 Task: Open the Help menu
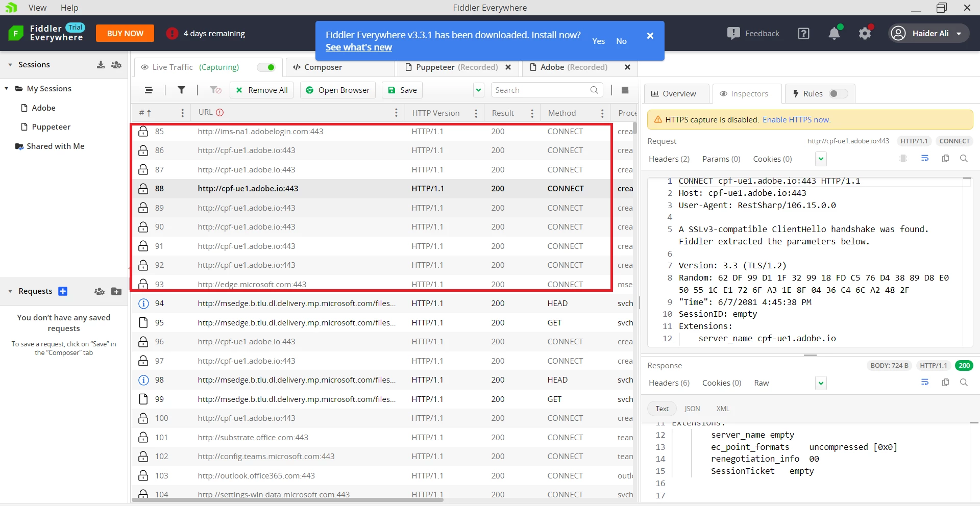click(69, 8)
